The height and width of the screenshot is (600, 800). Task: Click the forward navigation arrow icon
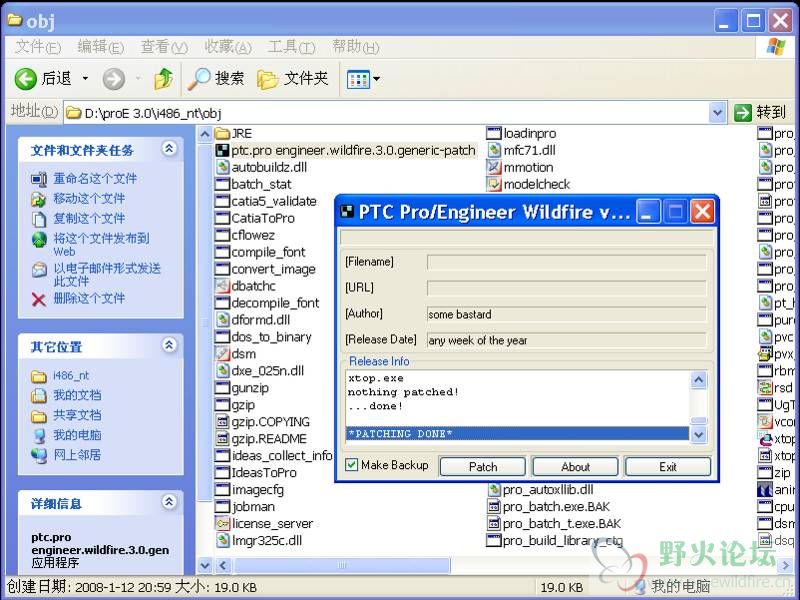[x=113, y=79]
